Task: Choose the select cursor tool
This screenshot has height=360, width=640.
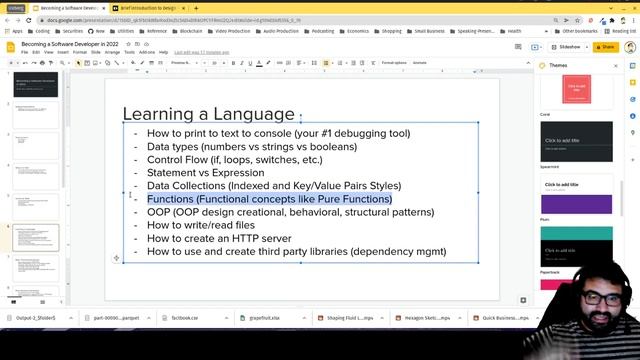Action: tap(78, 63)
